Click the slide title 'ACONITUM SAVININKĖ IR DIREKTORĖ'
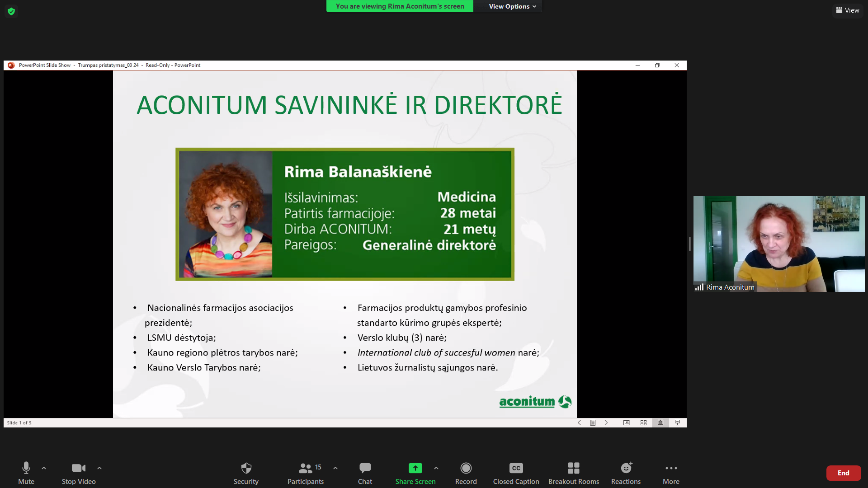868x488 pixels. click(x=349, y=105)
